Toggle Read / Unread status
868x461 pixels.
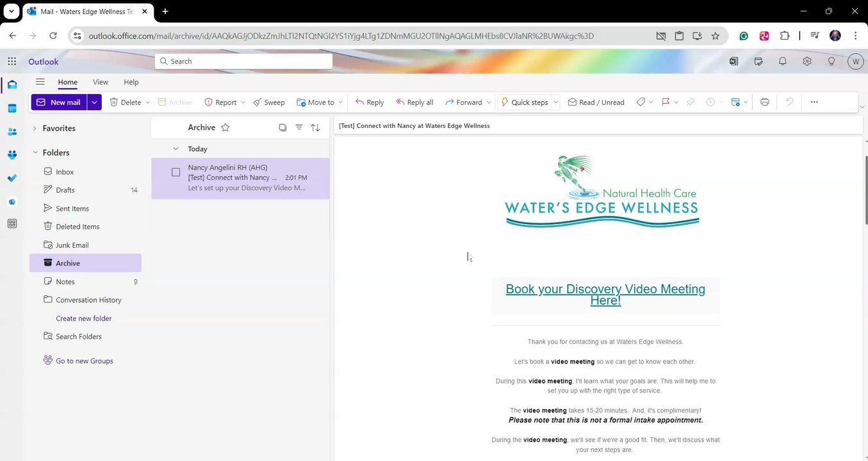pos(596,102)
